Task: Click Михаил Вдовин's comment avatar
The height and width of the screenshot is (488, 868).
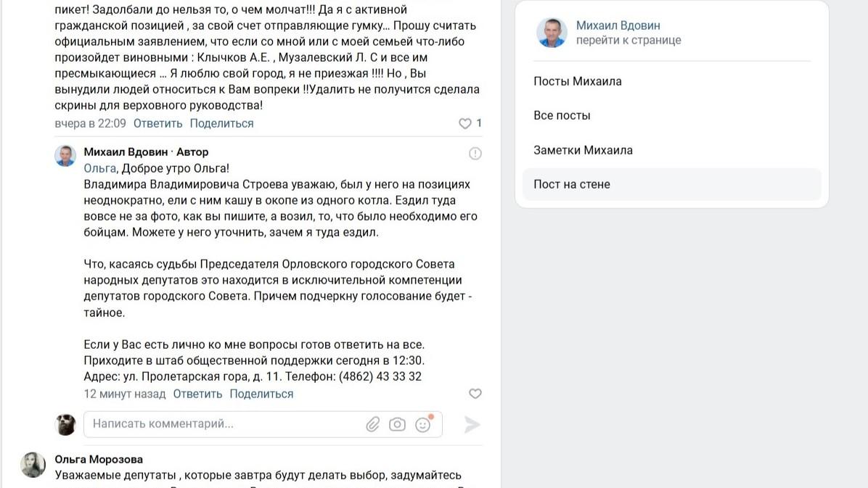Action: 65,156
